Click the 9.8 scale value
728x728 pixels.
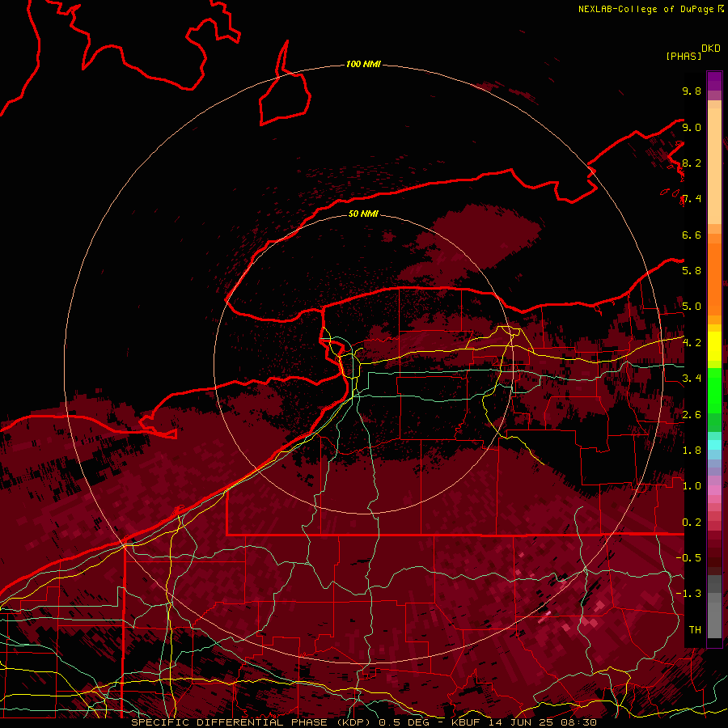(692, 91)
